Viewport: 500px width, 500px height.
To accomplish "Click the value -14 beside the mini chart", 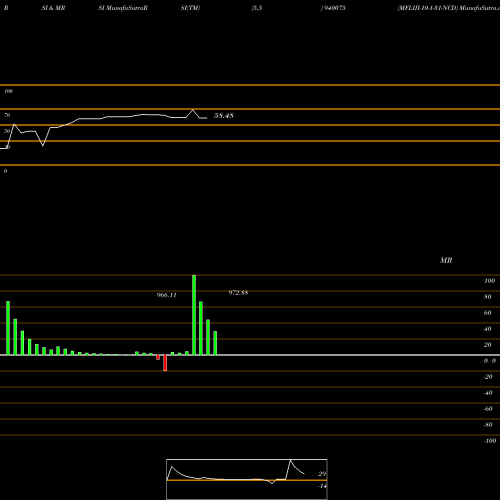I will tap(322, 486).
